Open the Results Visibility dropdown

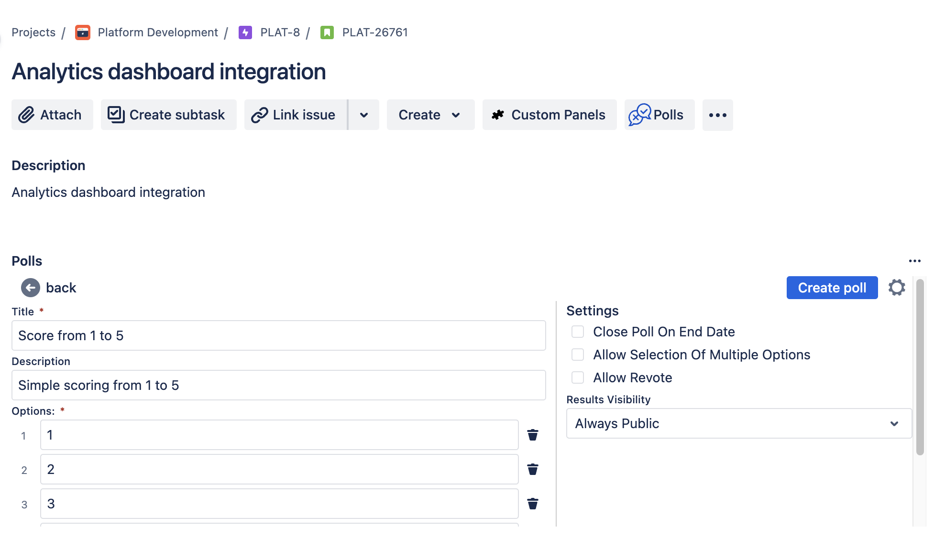[738, 423]
